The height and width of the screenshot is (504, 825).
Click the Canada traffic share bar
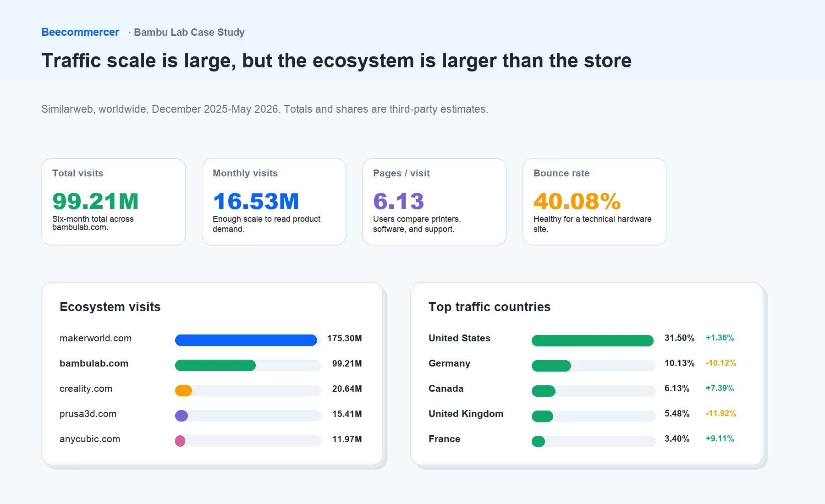point(544,391)
